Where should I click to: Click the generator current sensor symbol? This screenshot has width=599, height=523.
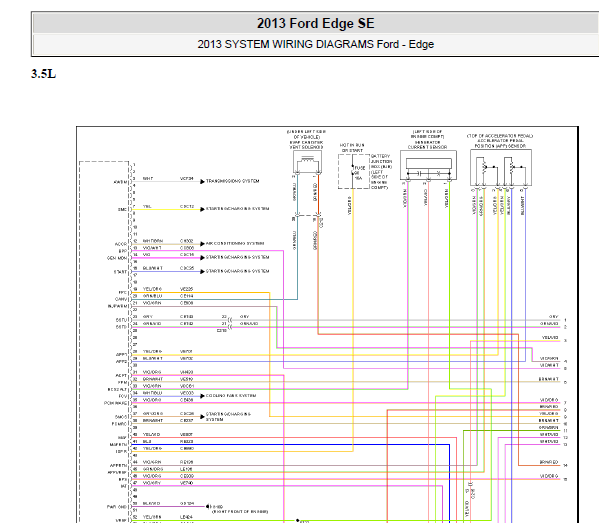(428, 165)
